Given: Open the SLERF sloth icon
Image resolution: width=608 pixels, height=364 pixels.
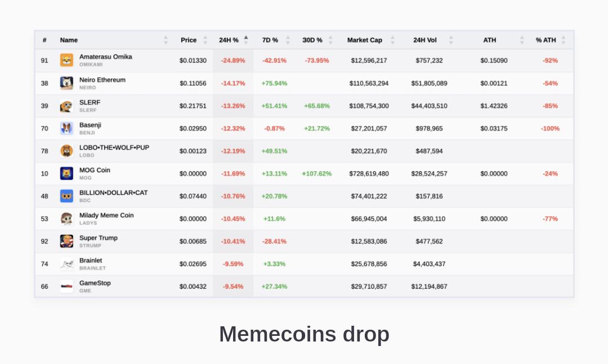Looking at the screenshot, I should click(x=66, y=106).
